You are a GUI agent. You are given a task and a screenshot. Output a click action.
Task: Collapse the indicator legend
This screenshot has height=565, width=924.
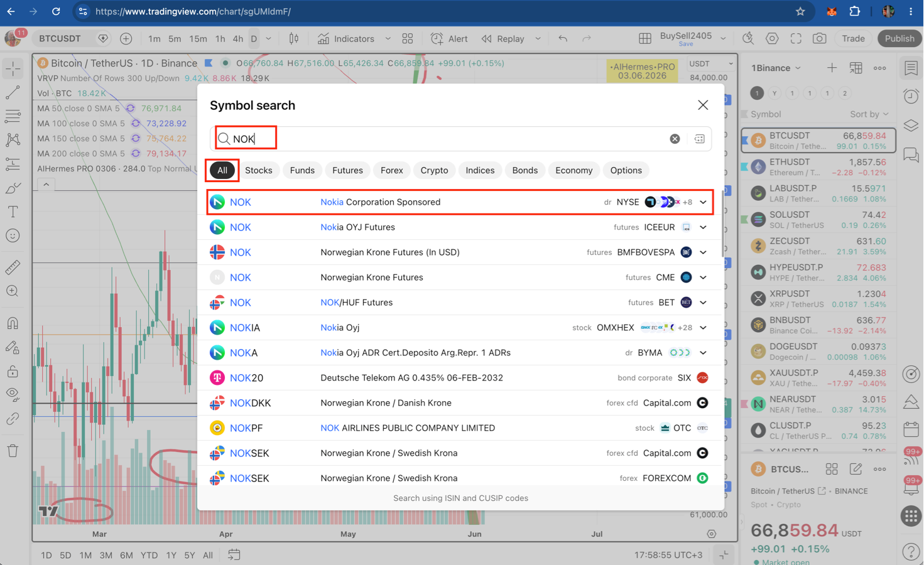46,185
